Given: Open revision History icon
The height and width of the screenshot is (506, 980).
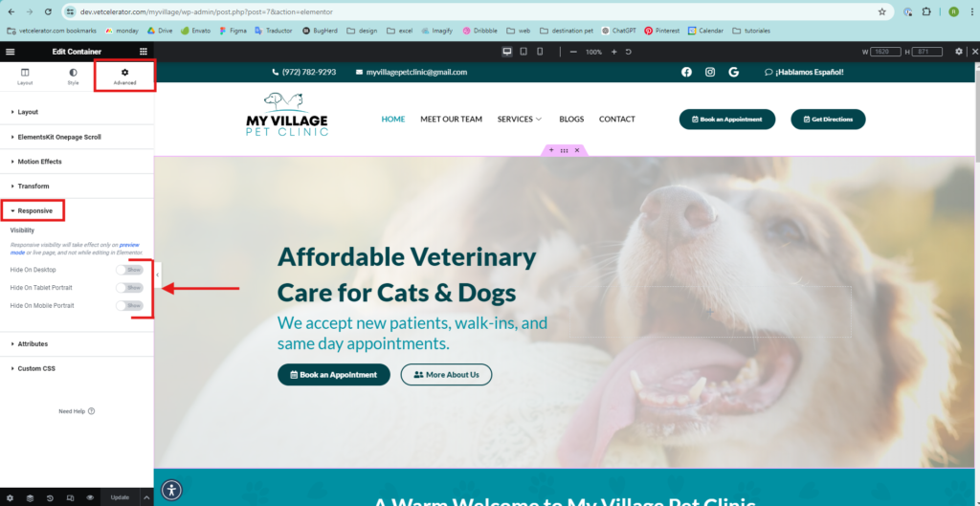Looking at the screenshot, I should click(x=50, y=498).
